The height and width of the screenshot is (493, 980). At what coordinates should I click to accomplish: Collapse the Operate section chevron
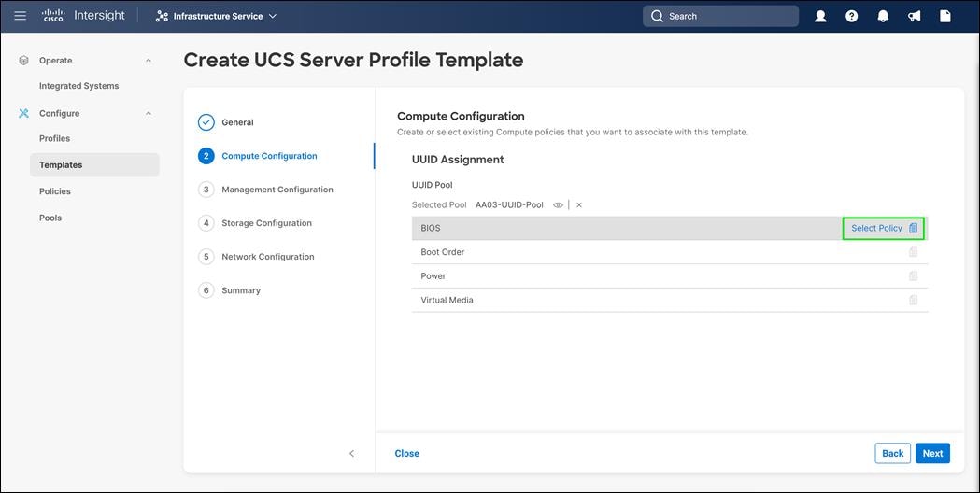[x=149, y=61]
